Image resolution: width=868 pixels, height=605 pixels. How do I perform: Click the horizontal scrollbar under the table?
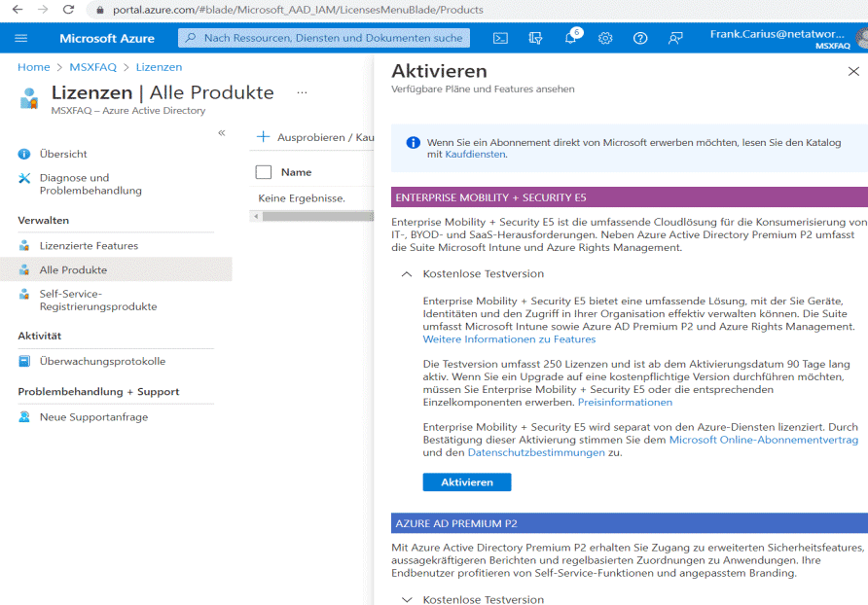pyautogui.click(x=311, y=217)
